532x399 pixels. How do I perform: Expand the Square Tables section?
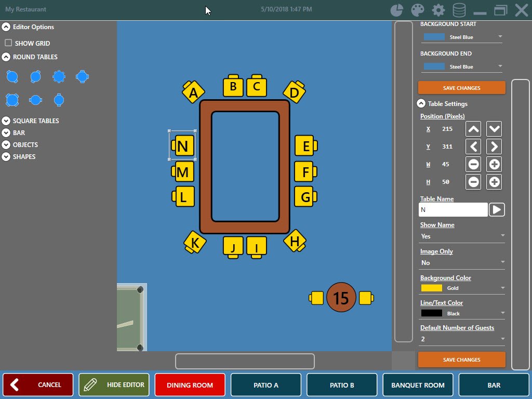pos(6,121)
